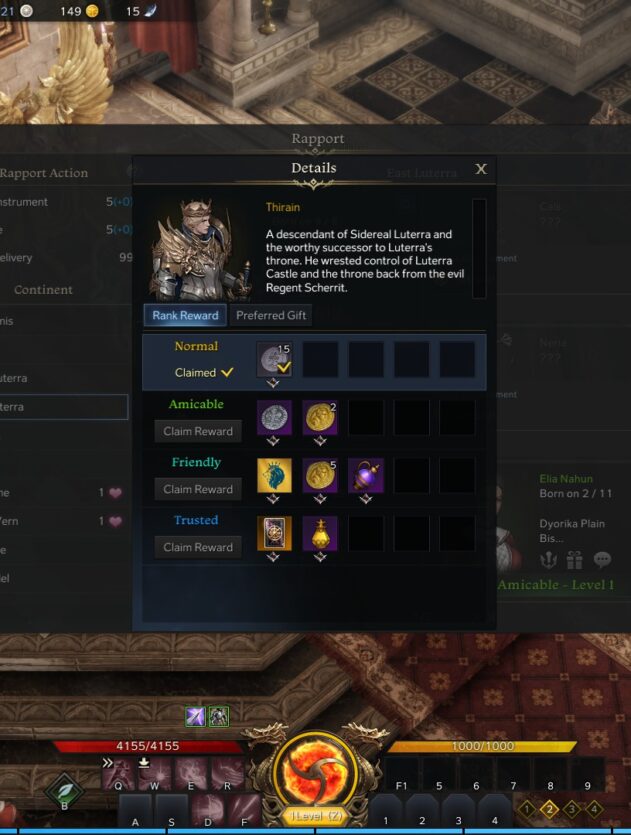The image size is (631, 835).
Task: Click the claimed Normal reward with checkmark
Action: click(274, 359)
